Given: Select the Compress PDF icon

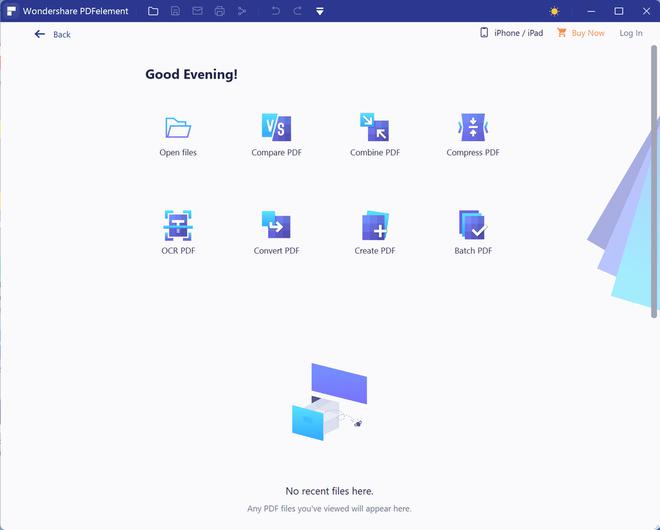Looking at the screenshot, I should (x=473, y=127).
